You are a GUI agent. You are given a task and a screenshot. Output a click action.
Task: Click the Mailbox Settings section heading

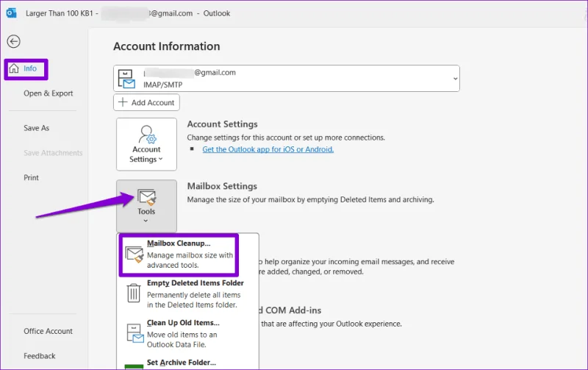pos(222,186)
